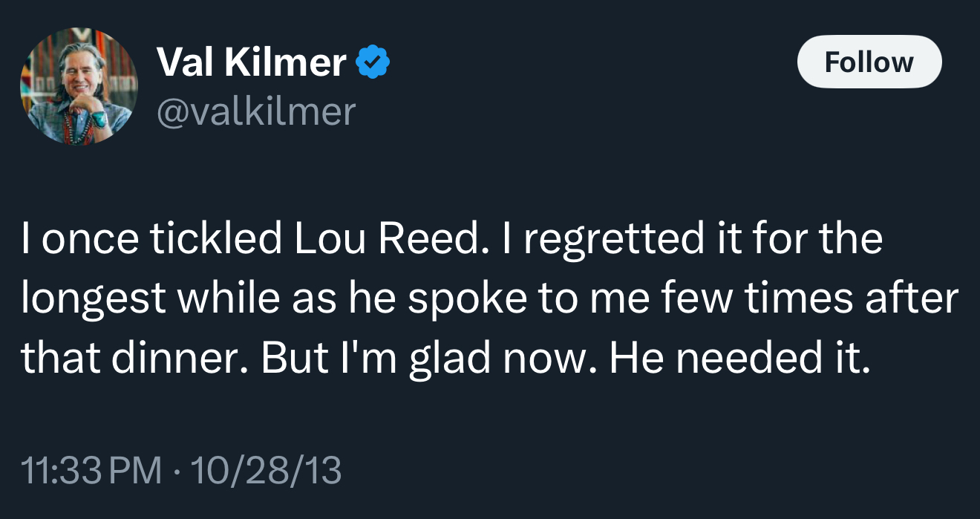Follow Val Kilmer's account
This screenshot has width=980, height=519.
point(869,62)
